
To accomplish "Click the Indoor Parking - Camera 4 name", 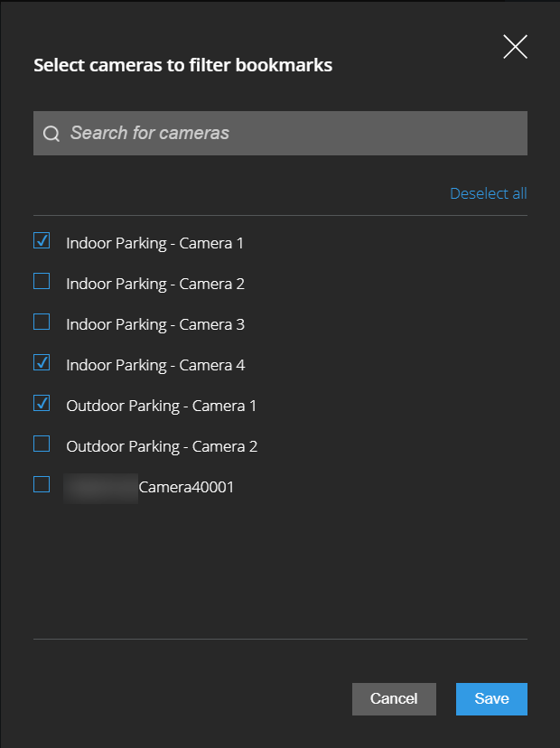I will (x=155, y=364).
